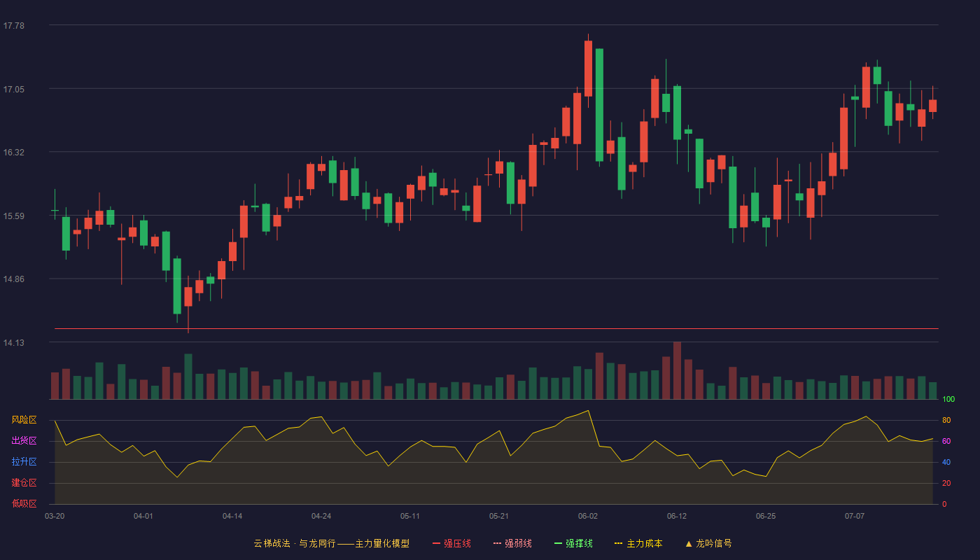Click the 出货区 zone label
This screenshot has height=560, width=980.
coord(24,441)
